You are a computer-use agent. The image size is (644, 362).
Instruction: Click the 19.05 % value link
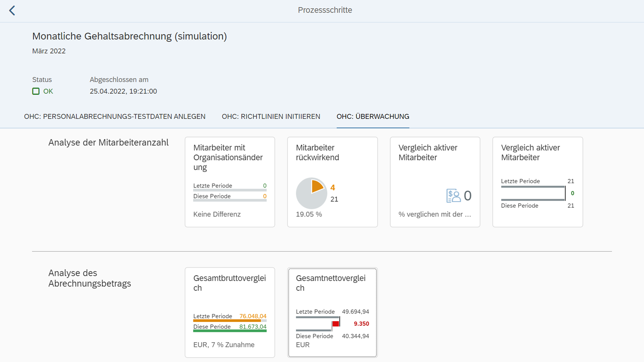click(308, 214)
